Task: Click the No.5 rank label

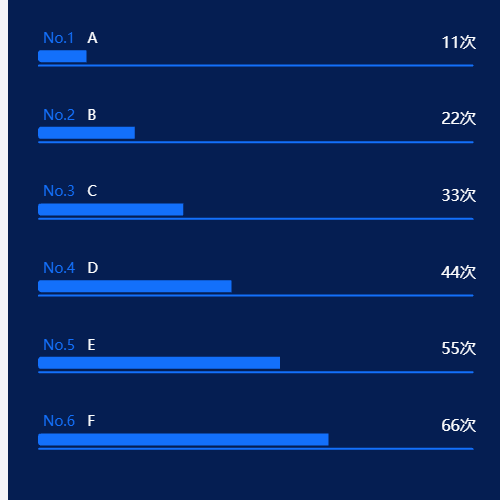Action: (59, 345)
